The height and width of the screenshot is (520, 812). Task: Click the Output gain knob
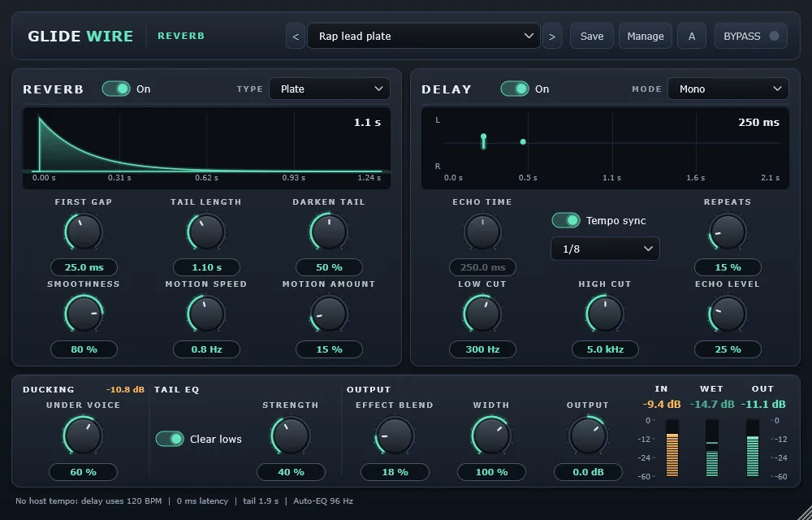(x=588, y=435)
